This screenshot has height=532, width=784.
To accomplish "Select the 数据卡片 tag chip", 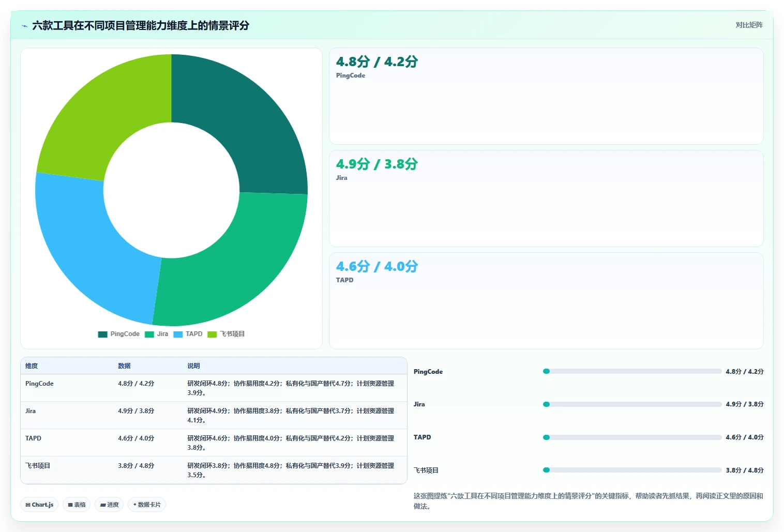I will pos(147,505).
